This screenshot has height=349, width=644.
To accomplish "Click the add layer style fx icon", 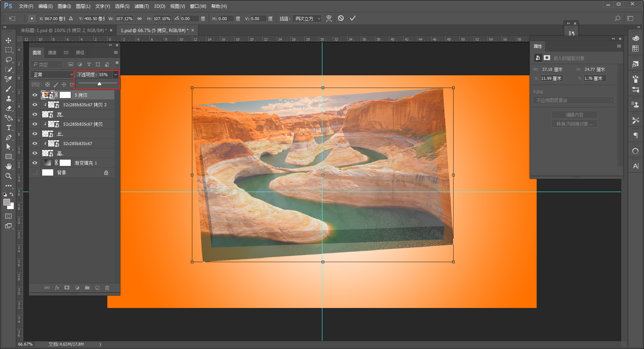I will tap(57, 288).
